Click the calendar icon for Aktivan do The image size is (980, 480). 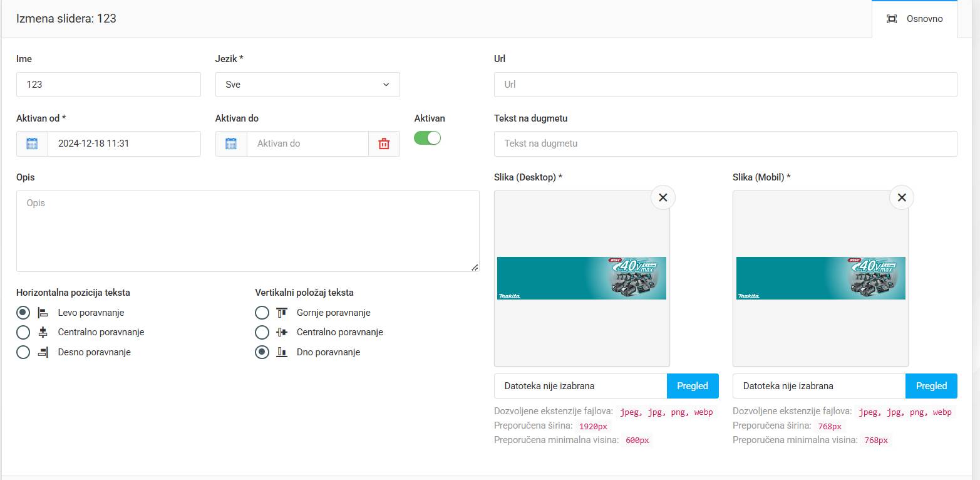tap(231, 143)
